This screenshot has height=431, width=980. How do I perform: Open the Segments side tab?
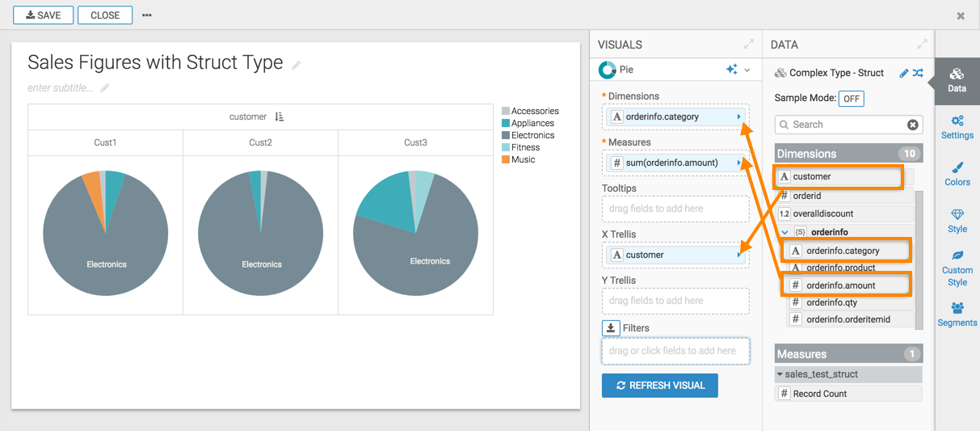click(x=957, y=314)
